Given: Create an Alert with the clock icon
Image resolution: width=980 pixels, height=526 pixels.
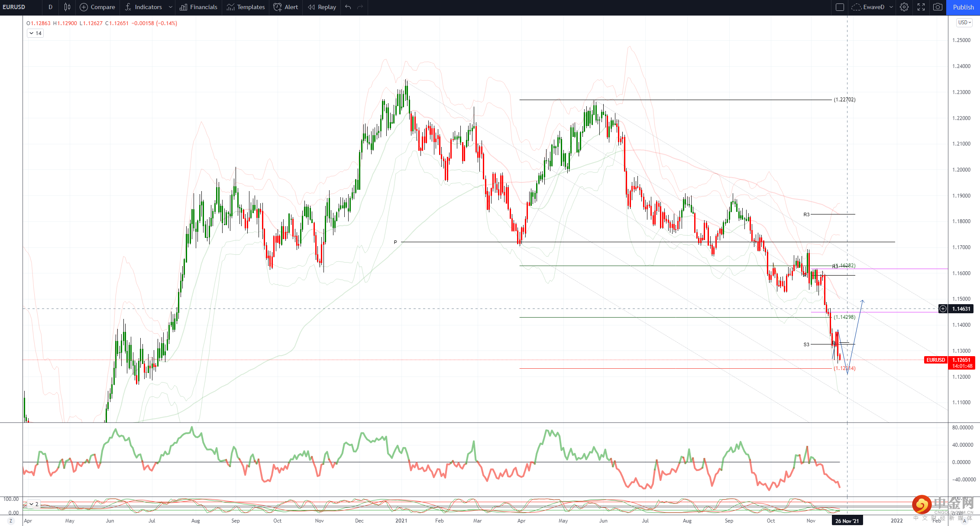Looking at the screenshot, I should click(x=286, y=7).
